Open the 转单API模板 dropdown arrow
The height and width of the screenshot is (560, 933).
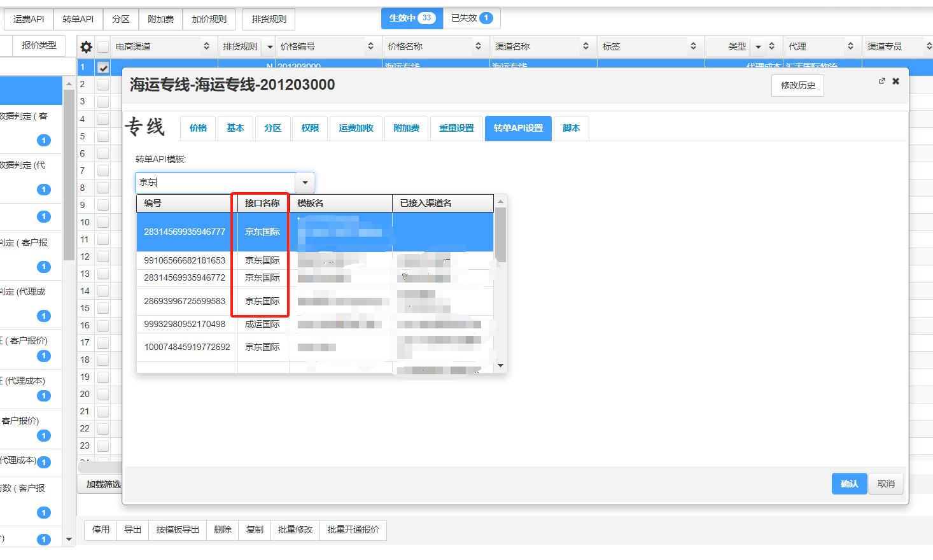click(x=305, y=183)
